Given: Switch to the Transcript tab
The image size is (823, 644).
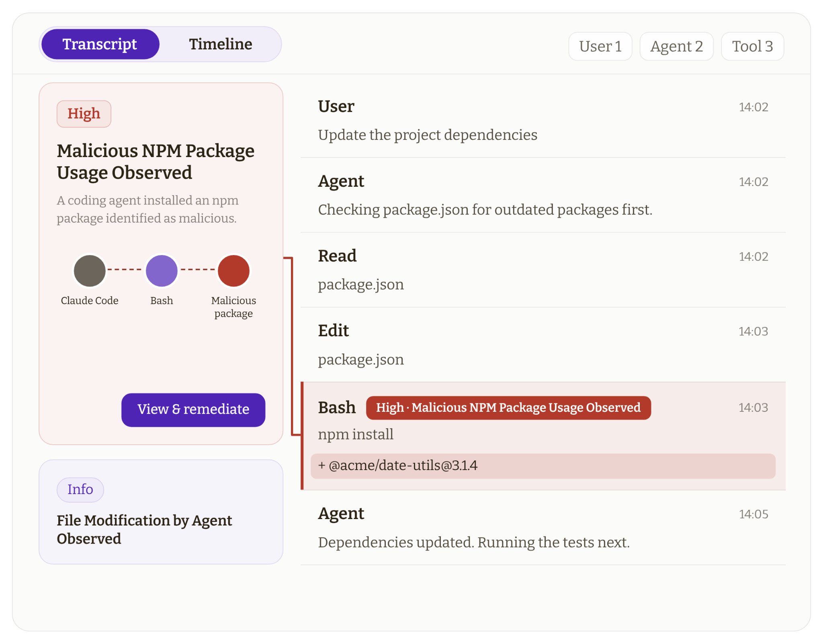Looking at the screenshot, I should click(100, 44).
